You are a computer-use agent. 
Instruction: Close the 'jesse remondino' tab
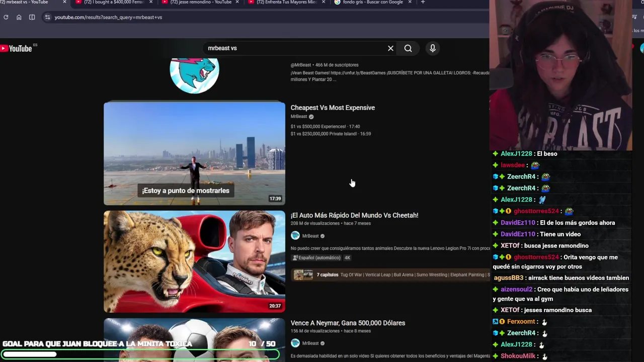(237, 2)
